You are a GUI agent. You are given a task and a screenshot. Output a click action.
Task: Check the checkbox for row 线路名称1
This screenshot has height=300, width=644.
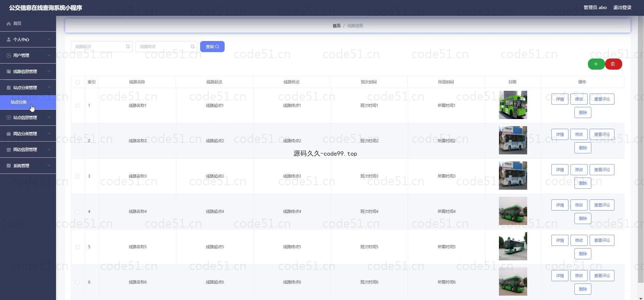coord(78,106)
